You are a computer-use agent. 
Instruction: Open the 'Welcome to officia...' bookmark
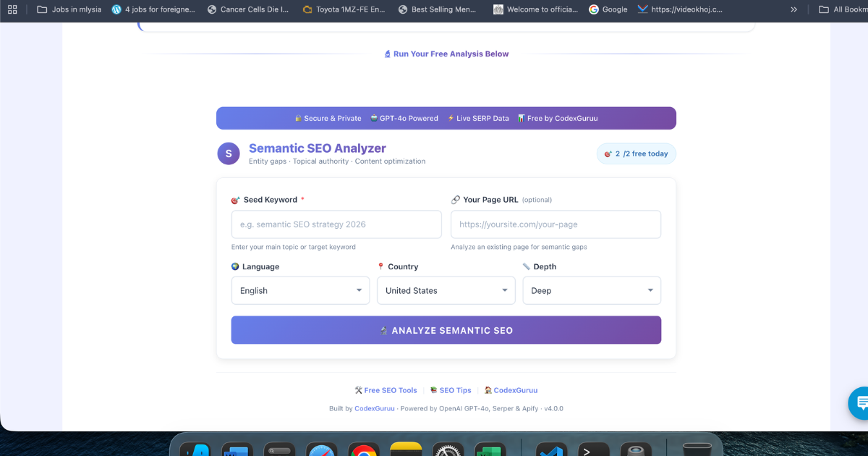pos(535,9)
